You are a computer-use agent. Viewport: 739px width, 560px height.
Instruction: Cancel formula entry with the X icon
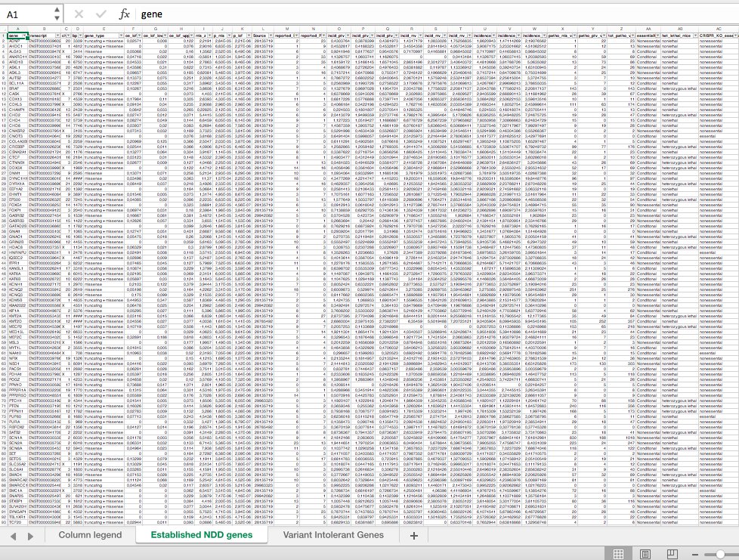(79, 14)
